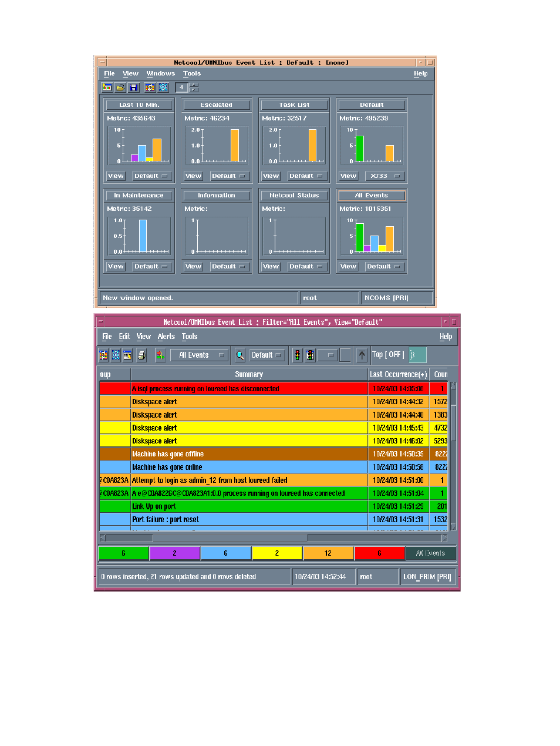
Task: Click the up arrow jump-to-top icon
Action: (362, 355)
